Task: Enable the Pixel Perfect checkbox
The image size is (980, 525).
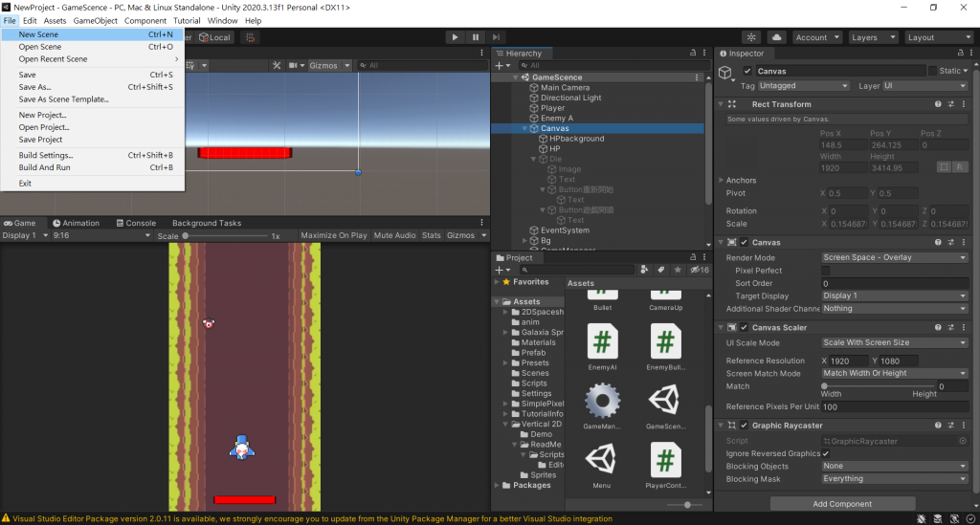Action: [x=826, y=271]
